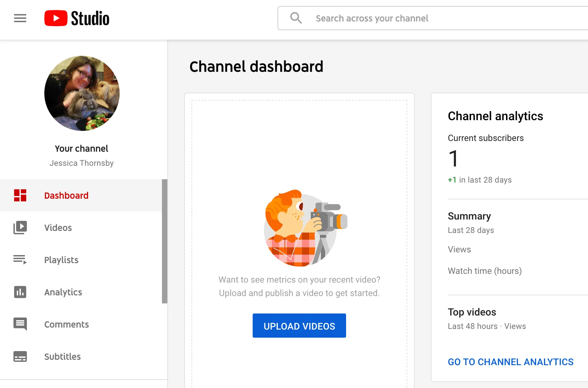Click the YouTube Studio logo
The height and width of the screenshot is (388, 588).
(77, 18)
